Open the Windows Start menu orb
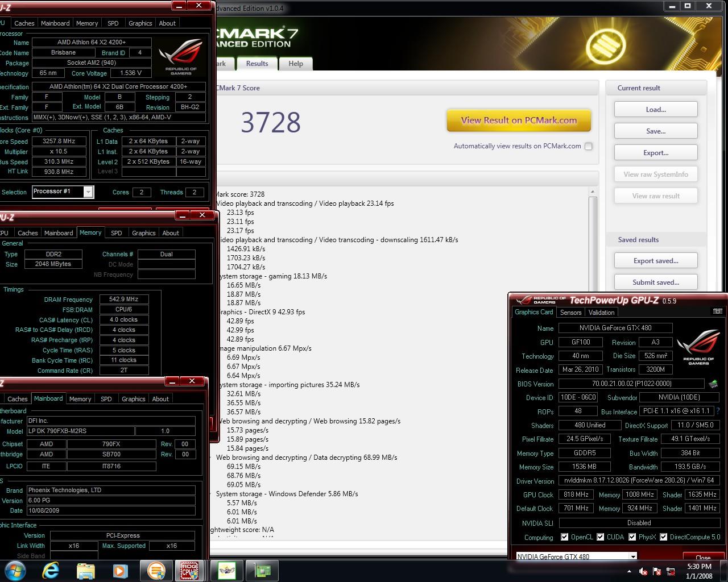The image size is (728, 582). pos(15,570)
